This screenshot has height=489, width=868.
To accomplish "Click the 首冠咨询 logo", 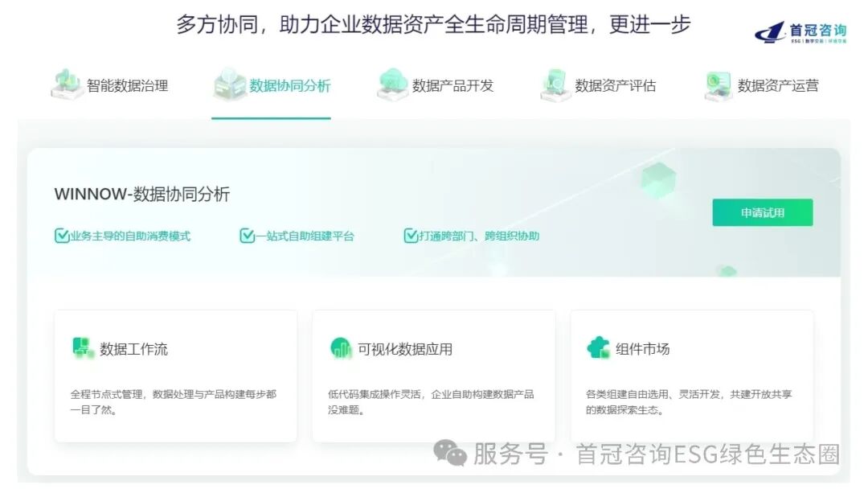I will pos(800,32).
